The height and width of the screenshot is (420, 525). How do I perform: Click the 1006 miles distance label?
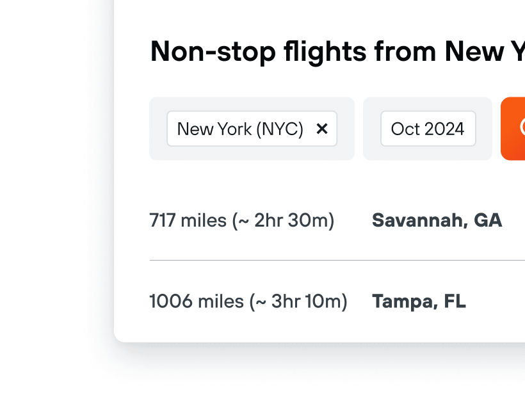(x=248, y=301)
